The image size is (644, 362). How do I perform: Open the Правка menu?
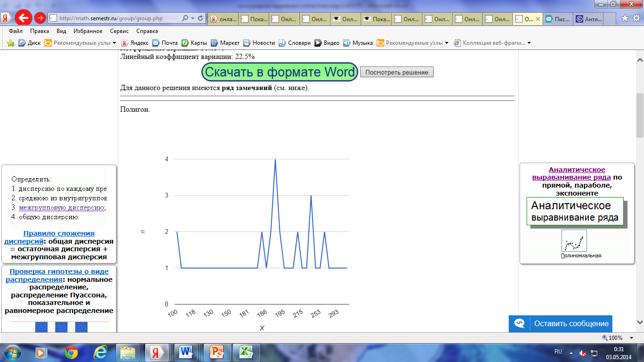click(40, 31)
